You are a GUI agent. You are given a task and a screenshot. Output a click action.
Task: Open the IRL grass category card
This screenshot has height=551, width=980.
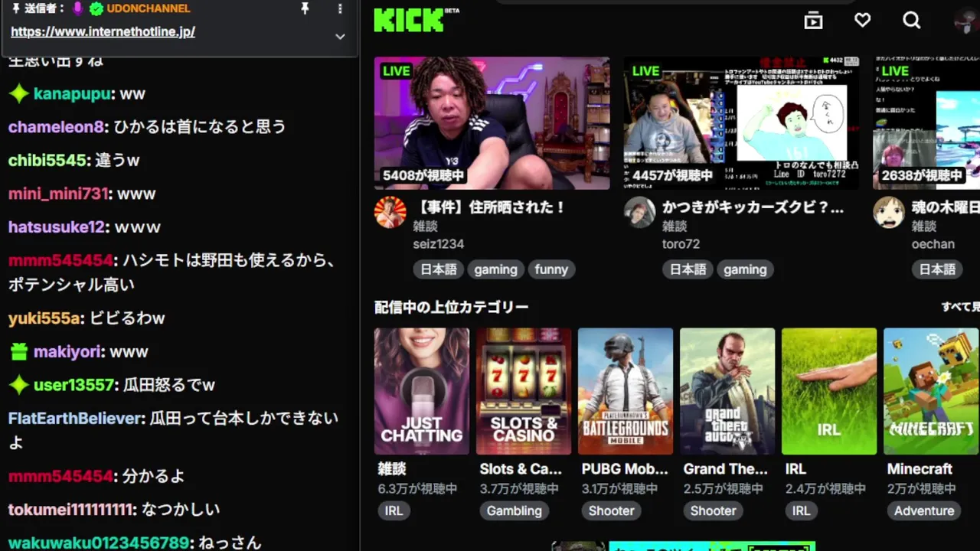829,391
